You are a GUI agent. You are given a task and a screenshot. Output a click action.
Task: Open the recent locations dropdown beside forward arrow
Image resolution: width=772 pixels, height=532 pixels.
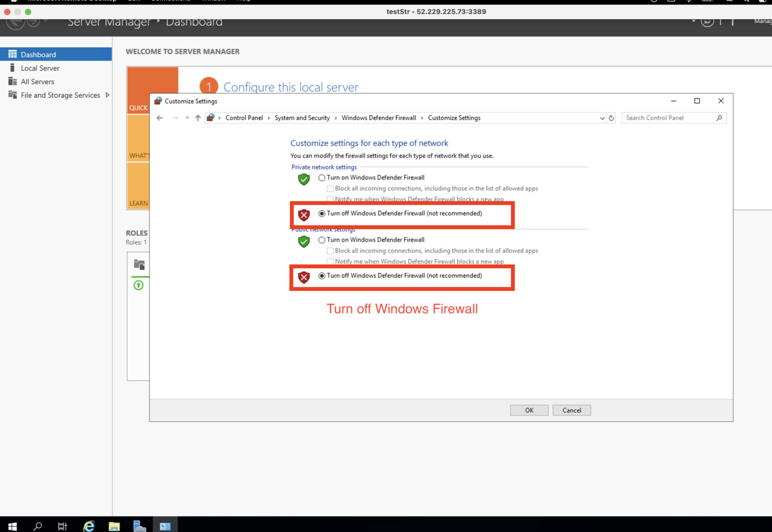pyautogui.click(x=186, y=118)
